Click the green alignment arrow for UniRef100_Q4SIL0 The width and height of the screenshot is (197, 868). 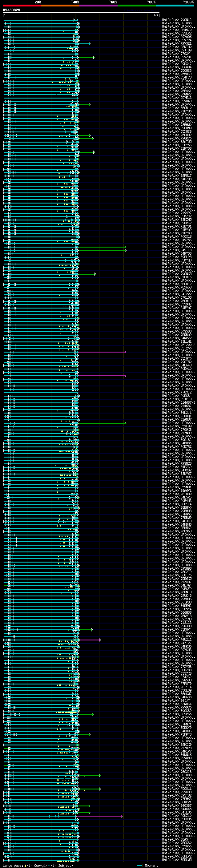click(x=102, y=250)
